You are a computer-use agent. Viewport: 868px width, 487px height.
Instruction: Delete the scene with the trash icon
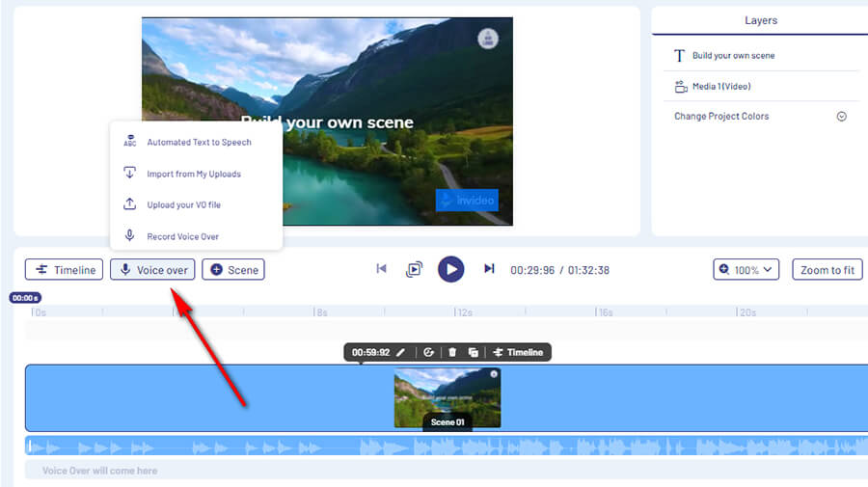coord(452,353)
